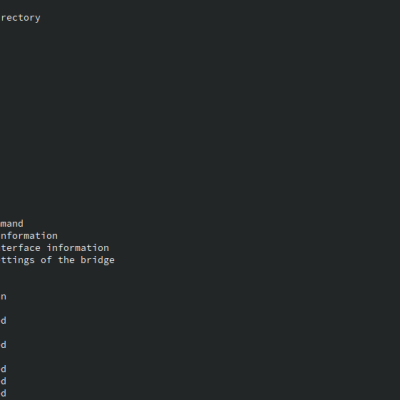400x400 pixels.
Task: Click the last "d" at the bottom
Action: click(x=3, y=393)
